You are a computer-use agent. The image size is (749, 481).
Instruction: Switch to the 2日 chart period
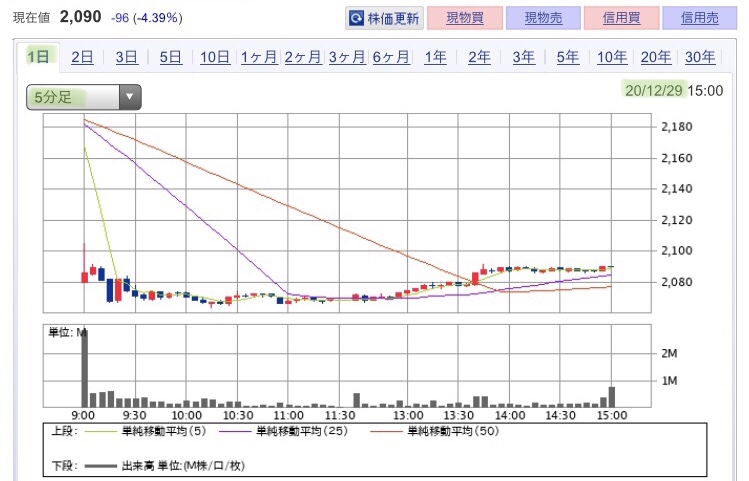(x=82, y=57)
